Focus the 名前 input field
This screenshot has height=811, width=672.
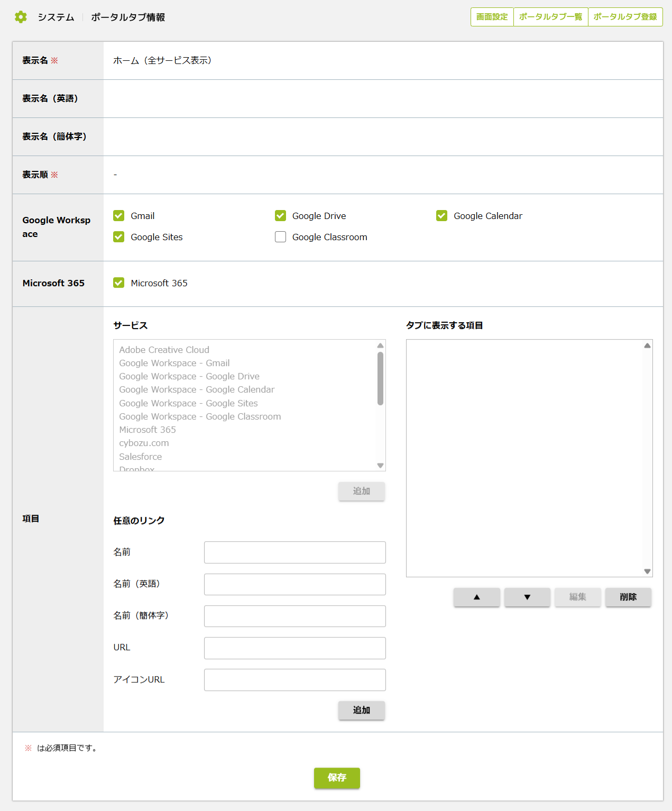point(295,552)
